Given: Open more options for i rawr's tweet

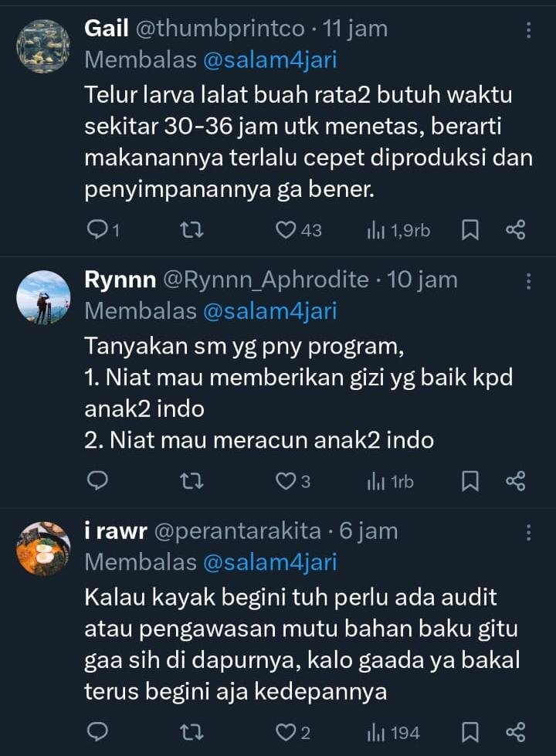Looking at the screenshot, I should (528, 532).
